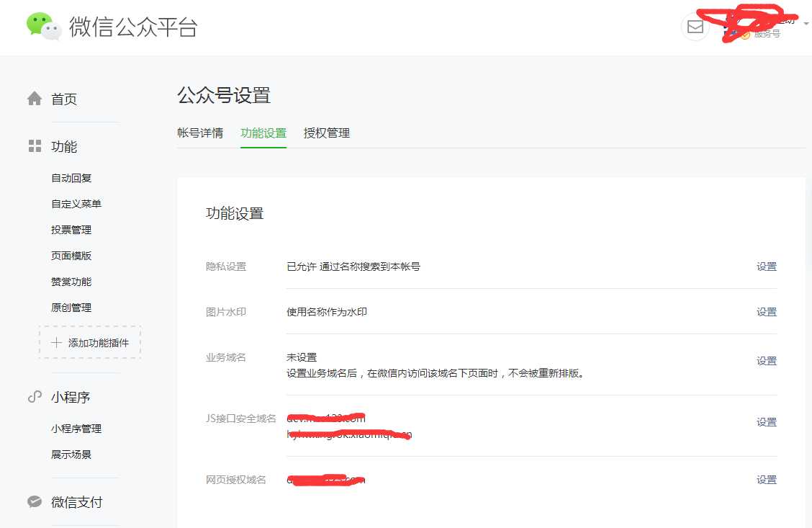The width and height of the screenshot is (812, 528).
Task: Click the 微信公众平台 title text
Action: point(133,27)
